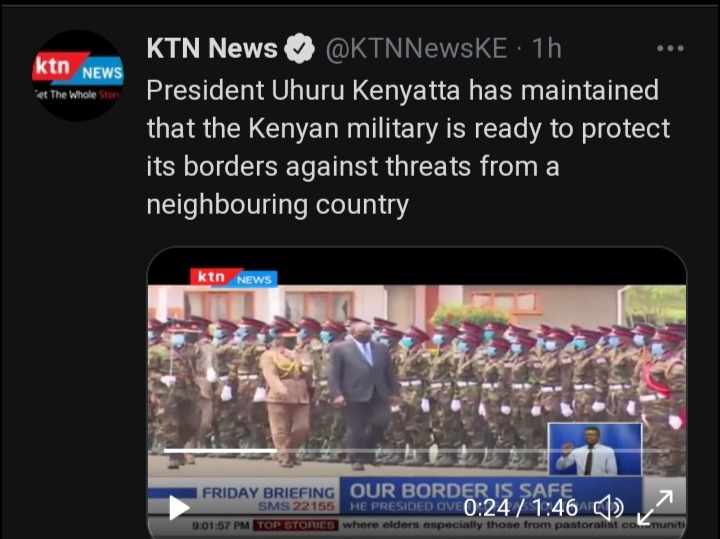The image size is (720, 539).
Task: Click the ktn NEWS logo inside the video
Action: tap(234, 278)
